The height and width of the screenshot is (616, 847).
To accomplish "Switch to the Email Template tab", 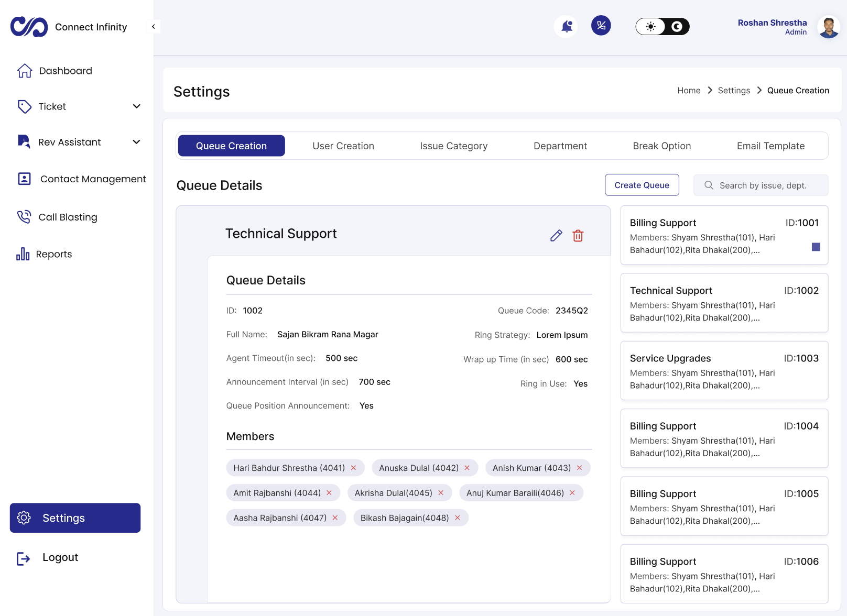I will click(x=770, y=146).
